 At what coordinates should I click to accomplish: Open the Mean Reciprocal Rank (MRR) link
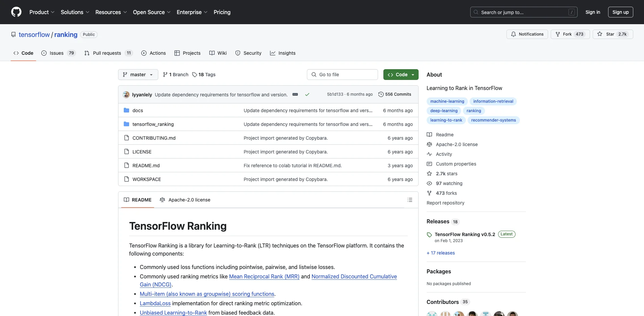(x=264, y=276)
